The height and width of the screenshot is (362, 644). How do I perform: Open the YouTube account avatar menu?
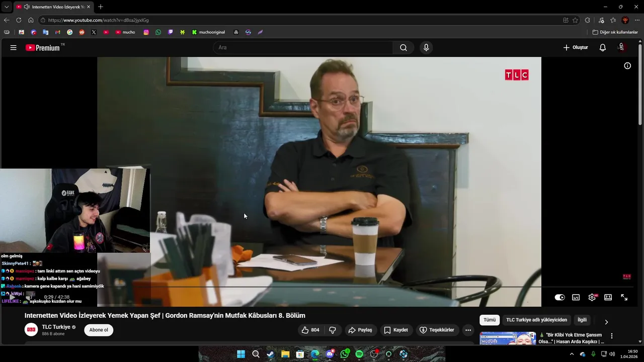click(621, 48)
